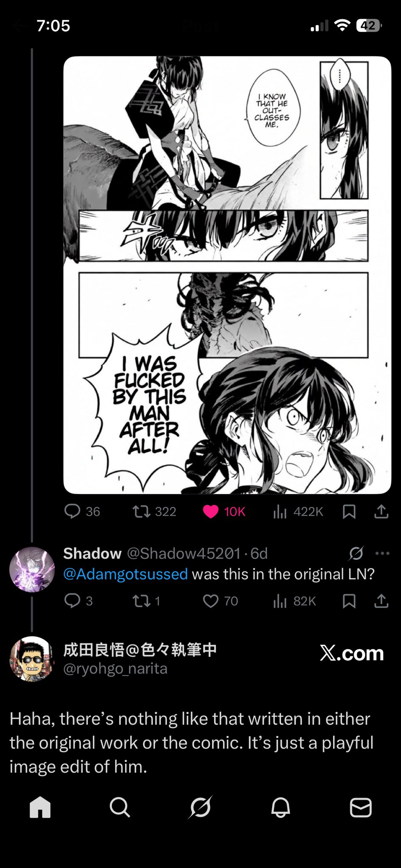Repost the manga image post with 322 reposts
401x868 pixels.
154,512
